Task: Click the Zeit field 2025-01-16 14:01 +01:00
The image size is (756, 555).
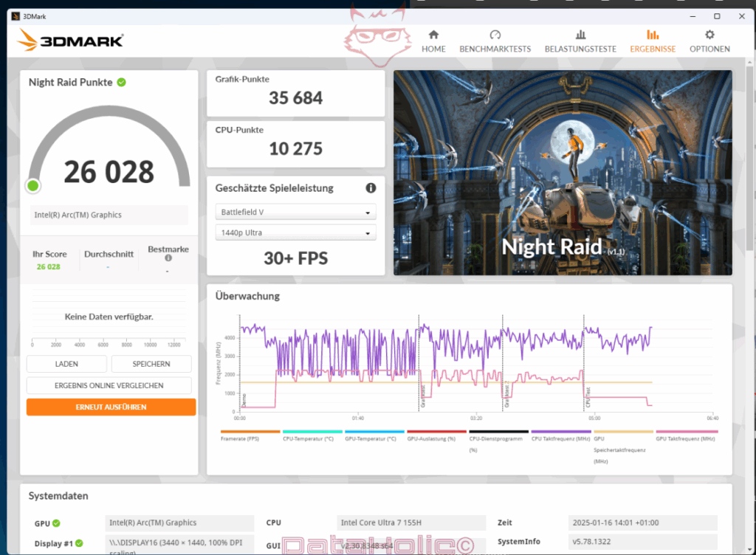Action: click(x=643, y=523)
